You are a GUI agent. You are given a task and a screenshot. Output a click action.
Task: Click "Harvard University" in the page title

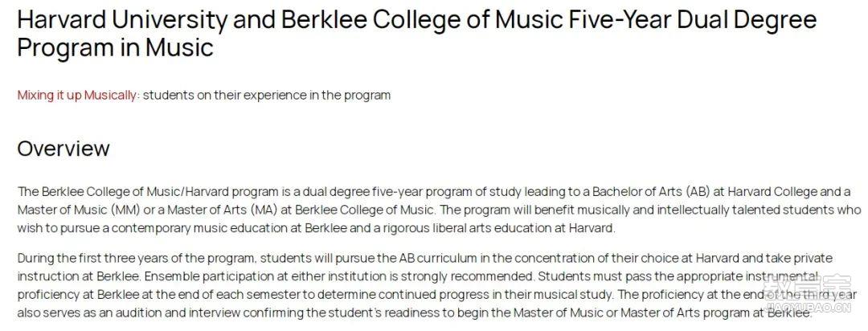[122, 20]
